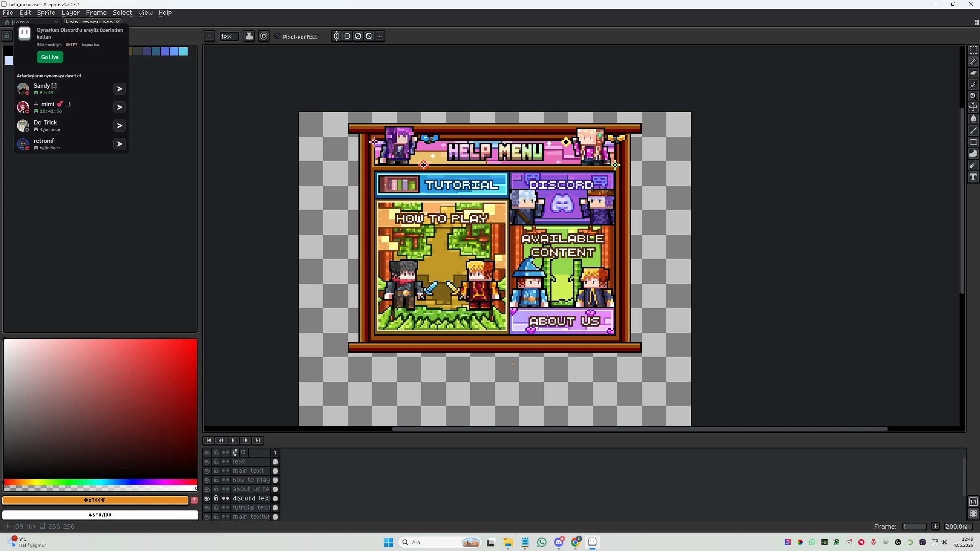Hide the main text layer
The width and height of the screenshot is (980, 551).
click(207, 471)
